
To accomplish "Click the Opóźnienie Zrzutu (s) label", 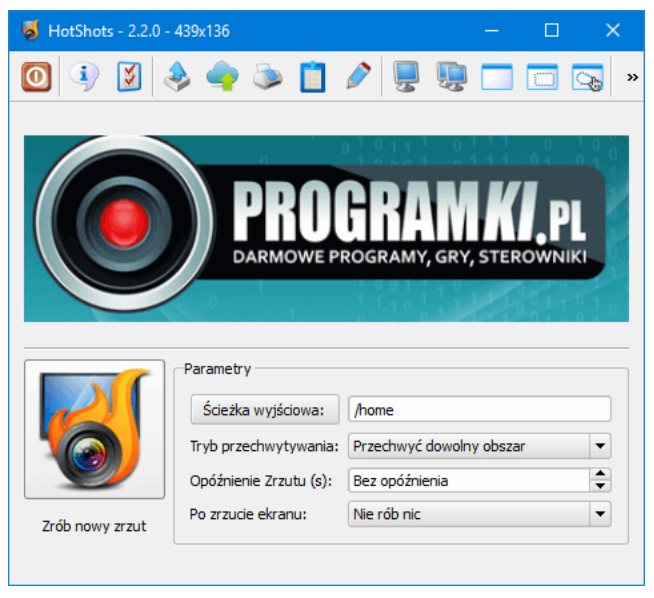I will (x=261, y=481).
